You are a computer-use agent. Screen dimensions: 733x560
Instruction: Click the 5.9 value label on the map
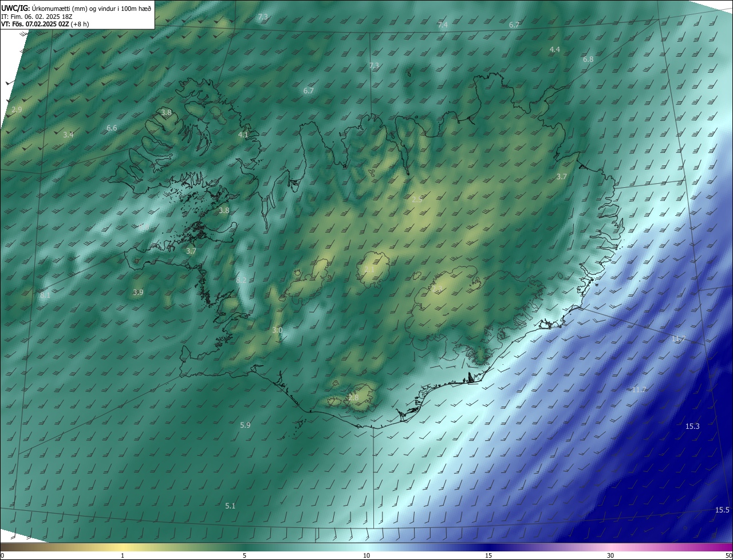(x=245, y=425)
